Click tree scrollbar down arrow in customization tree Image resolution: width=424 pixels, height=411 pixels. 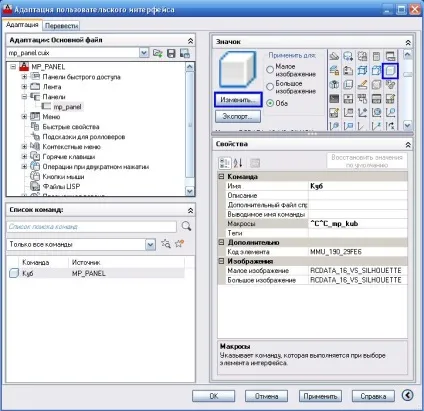point(190,191)
